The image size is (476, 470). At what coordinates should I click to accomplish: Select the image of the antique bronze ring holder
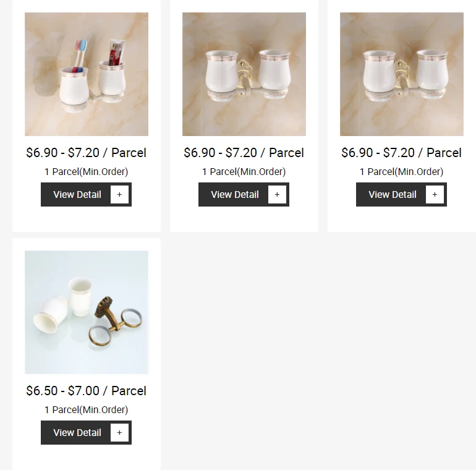tap(87, 312)
